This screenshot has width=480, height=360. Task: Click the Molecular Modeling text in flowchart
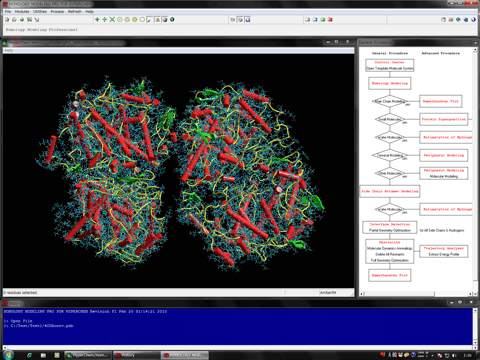pos(444,176)
